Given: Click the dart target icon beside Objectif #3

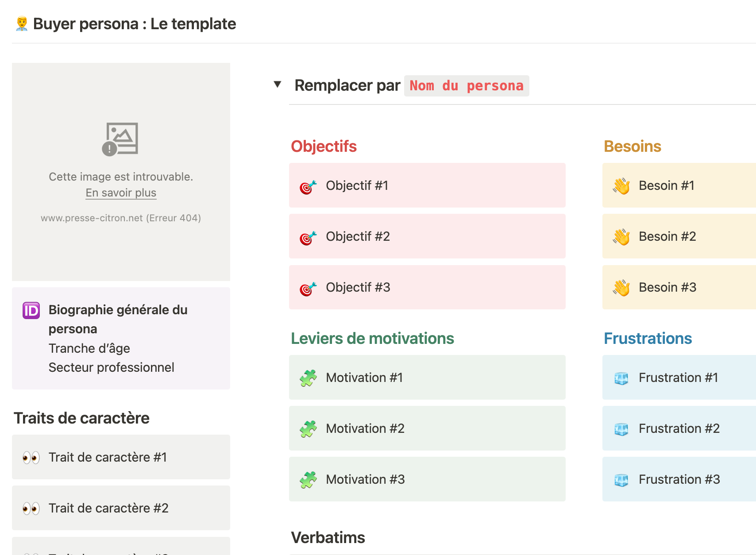Looking at the screenshot, I should (x=308, y=289).
